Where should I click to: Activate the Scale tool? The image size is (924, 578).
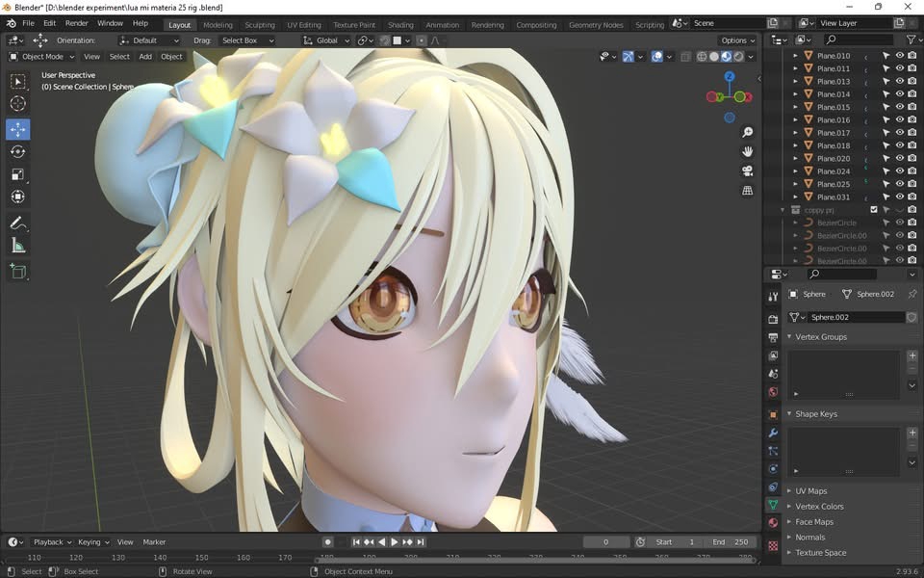pos(17,174)
